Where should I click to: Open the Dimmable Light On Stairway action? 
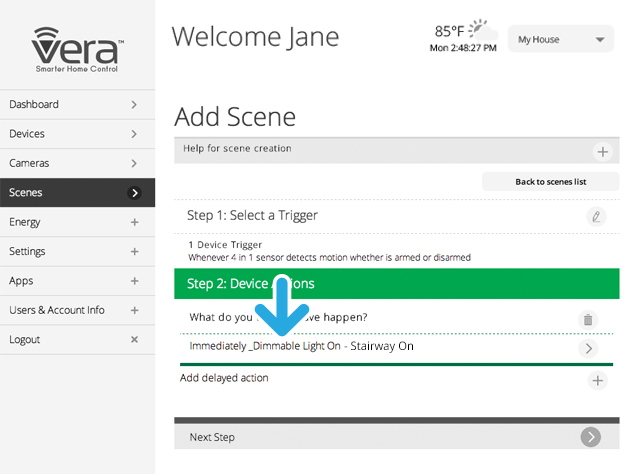(x=380, y=347)
